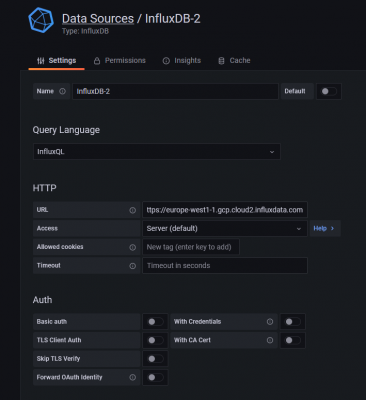The height and width of the screenshot is (400, 366).
Task: Toggle the Default data source switch
Action: coord(329,91)
